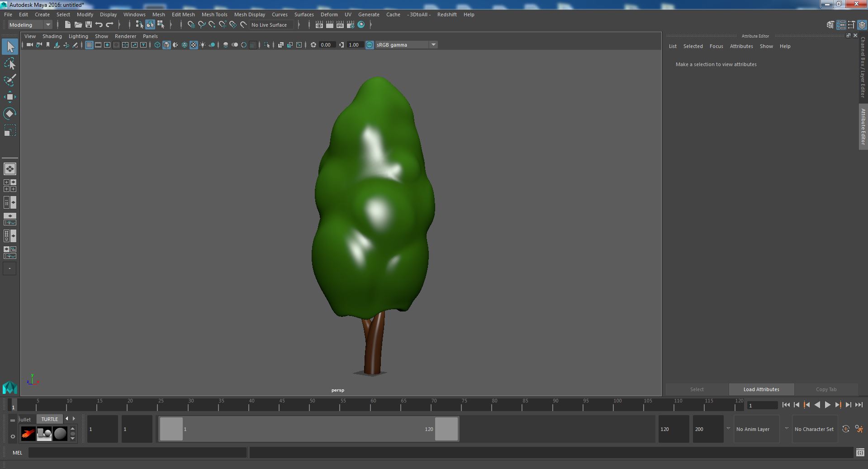Open the Deform menu
Image resolution: width=868 pixels, height=469 pixels.
click(329, 14)
